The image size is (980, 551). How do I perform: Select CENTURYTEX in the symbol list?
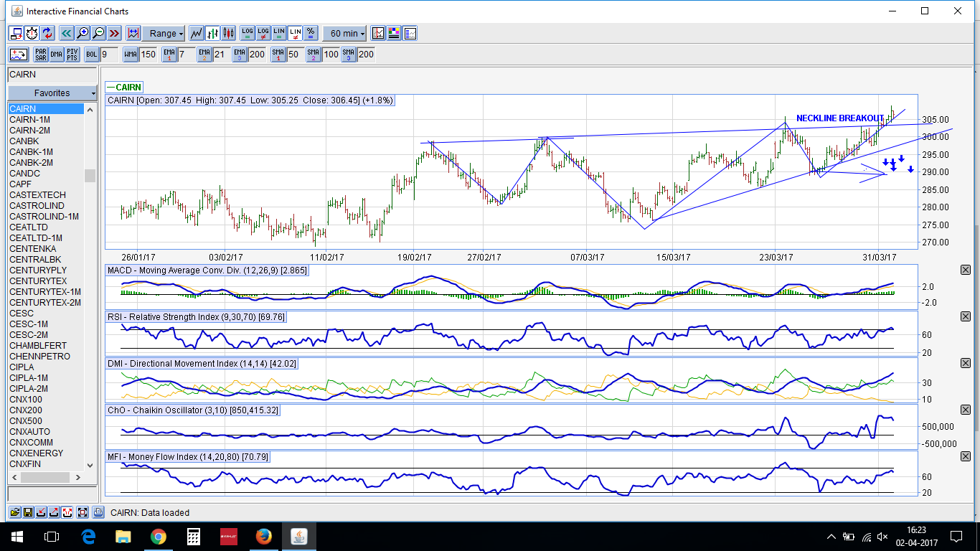pyautogui.click(x=46, y=281)
